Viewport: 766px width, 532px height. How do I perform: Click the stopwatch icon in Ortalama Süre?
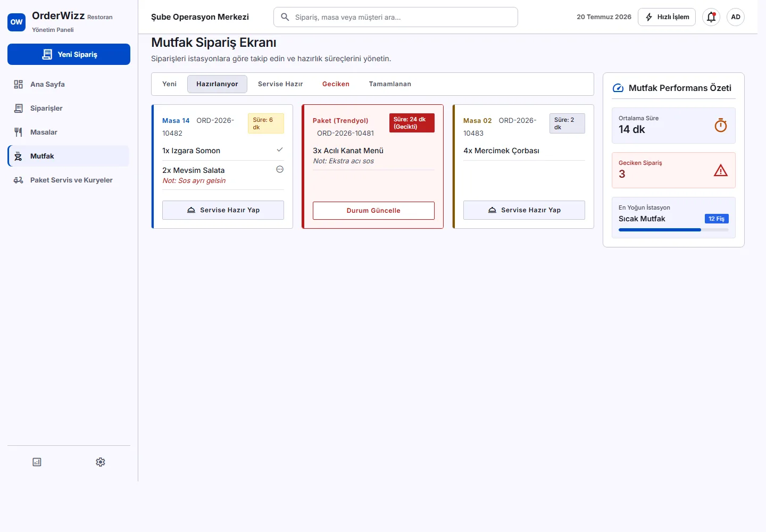721,126
